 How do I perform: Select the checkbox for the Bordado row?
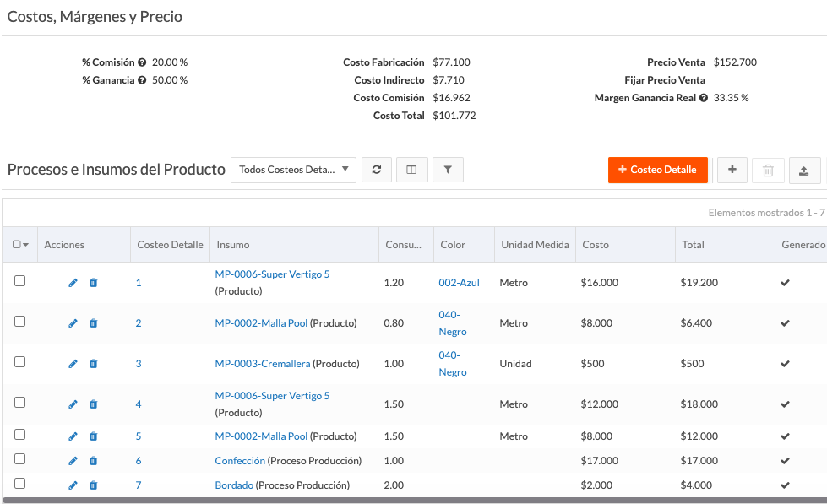[20, 484]
